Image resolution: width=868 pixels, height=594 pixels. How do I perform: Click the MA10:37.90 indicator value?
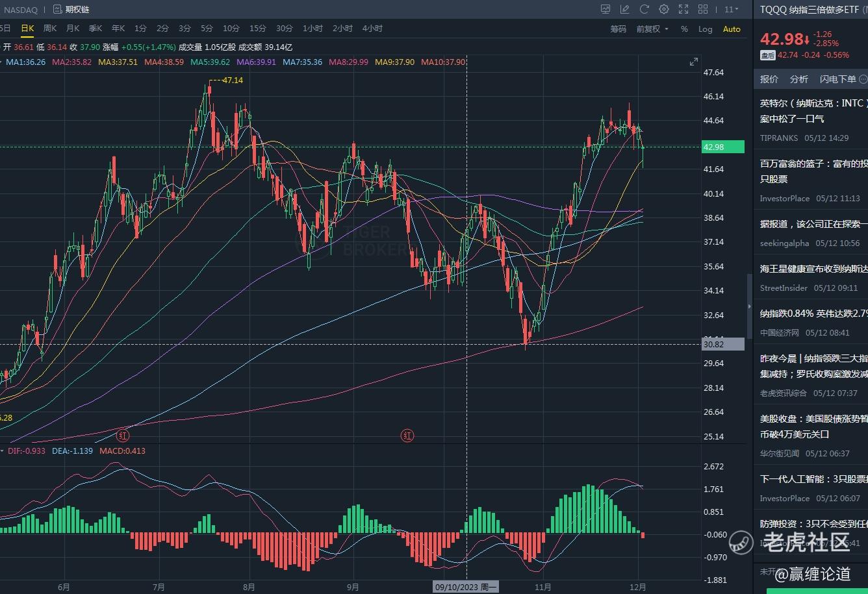[x=442, y=62]
